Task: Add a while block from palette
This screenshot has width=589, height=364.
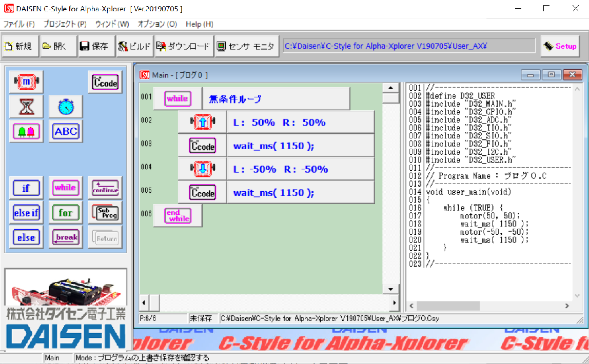Action: coord(66,188)
